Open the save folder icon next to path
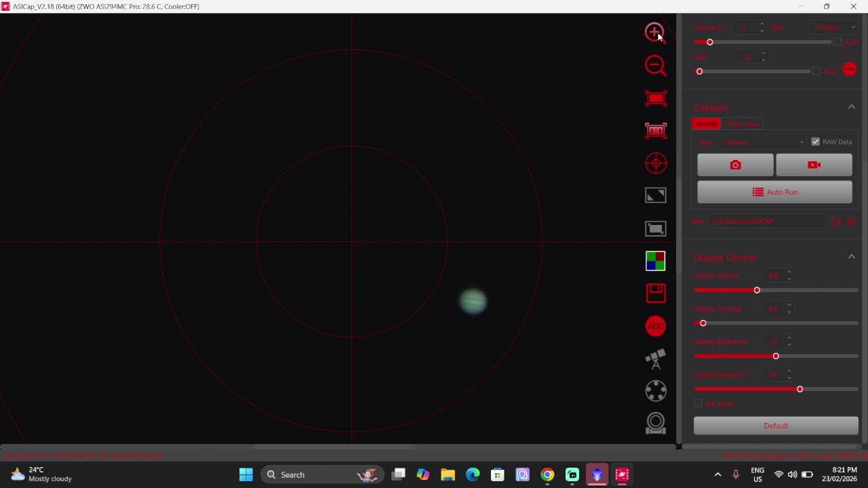 pyautogui.click(x=852, y=222)
